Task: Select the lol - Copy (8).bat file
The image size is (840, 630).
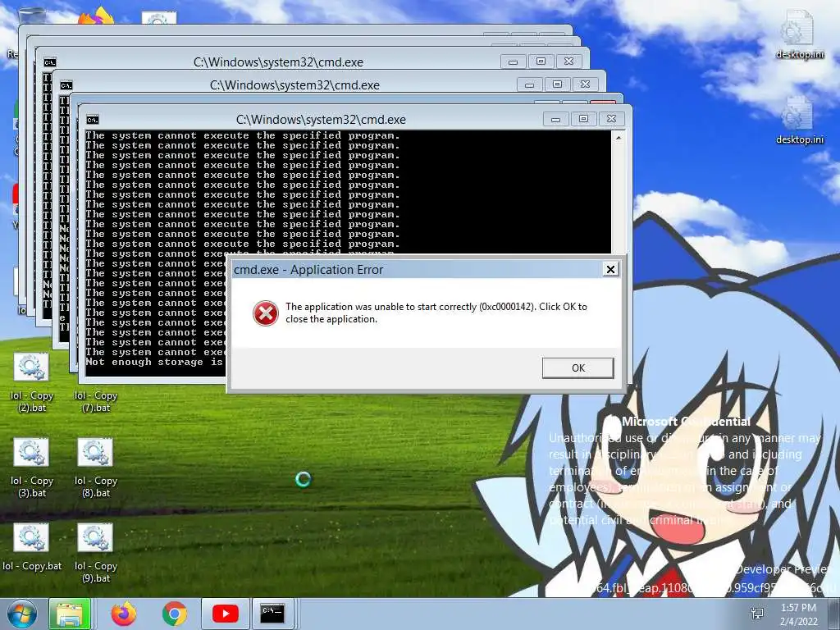Action: click(96, 468)
